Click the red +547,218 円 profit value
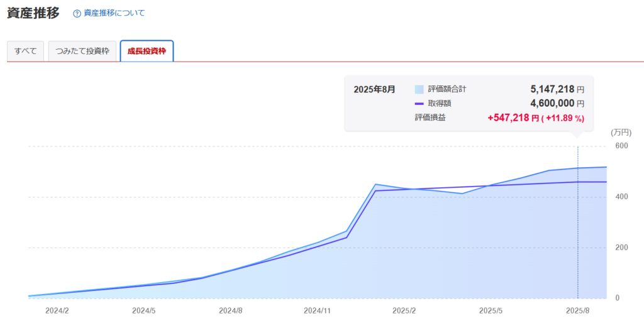The image size is (644, 333). (513, 117)
